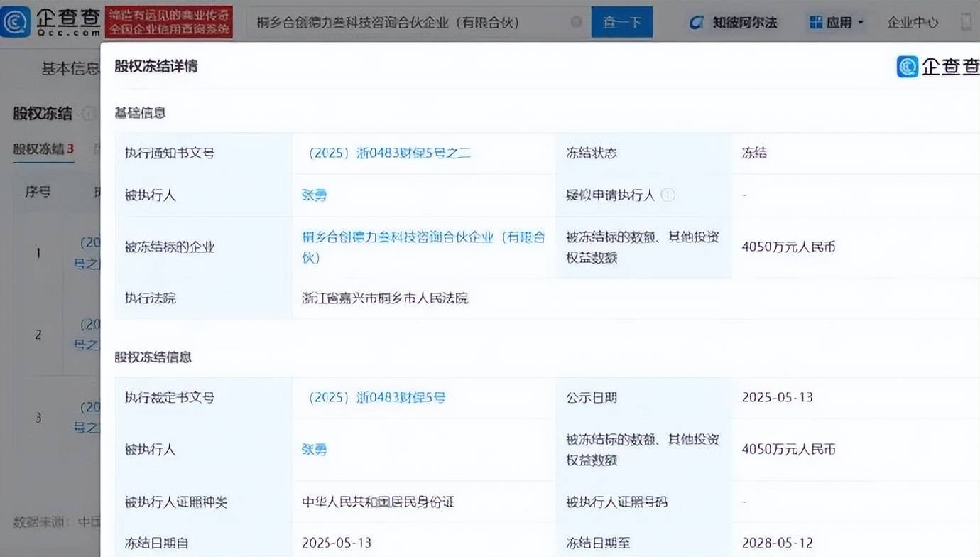
Task: Click the 企查查 watermark logo in the dialog
Action: tap(936, 66)
